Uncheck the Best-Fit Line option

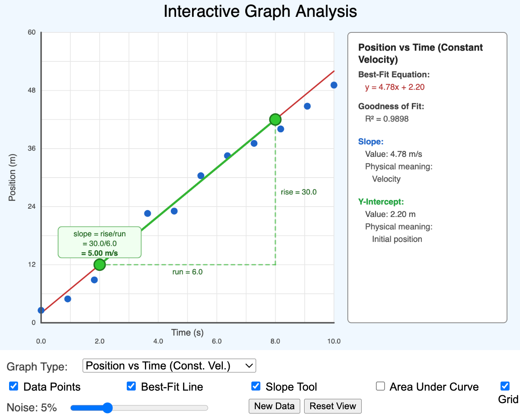131,386
